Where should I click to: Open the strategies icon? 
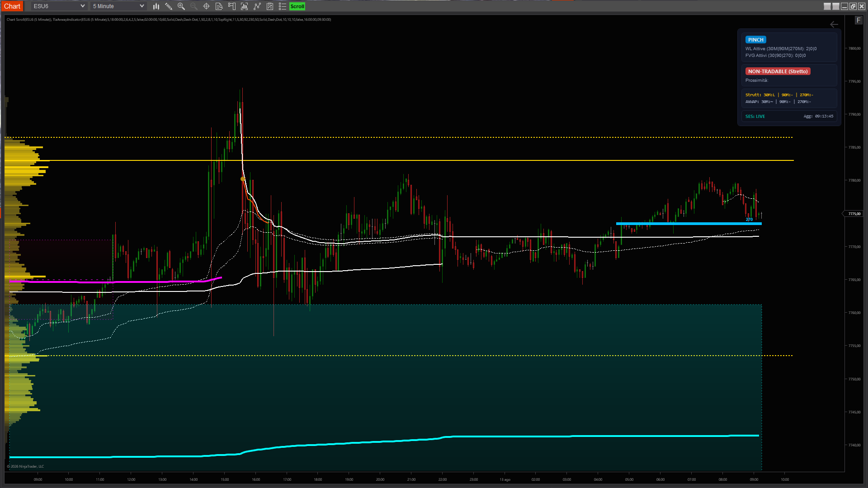(257, 6)
